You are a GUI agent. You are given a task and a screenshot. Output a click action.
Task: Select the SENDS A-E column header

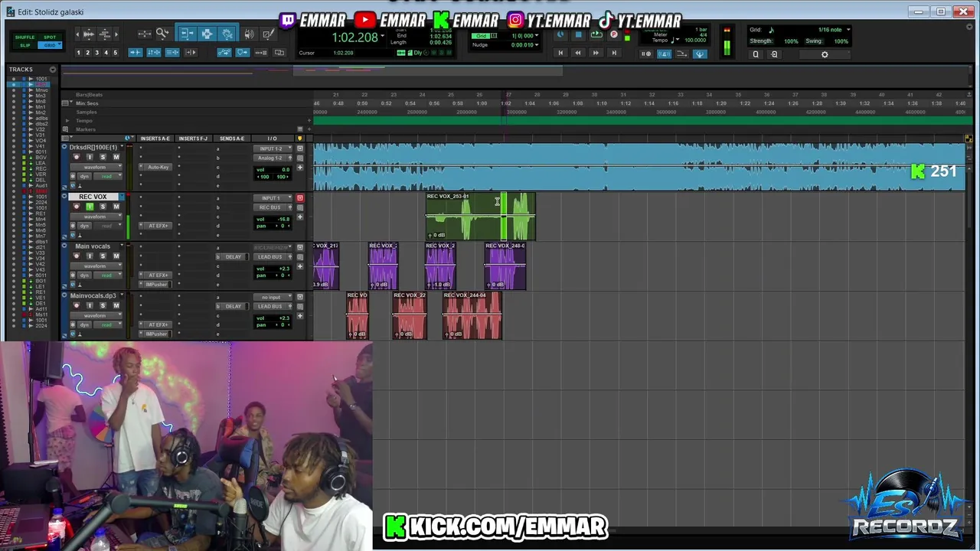[x=232, y=139]
